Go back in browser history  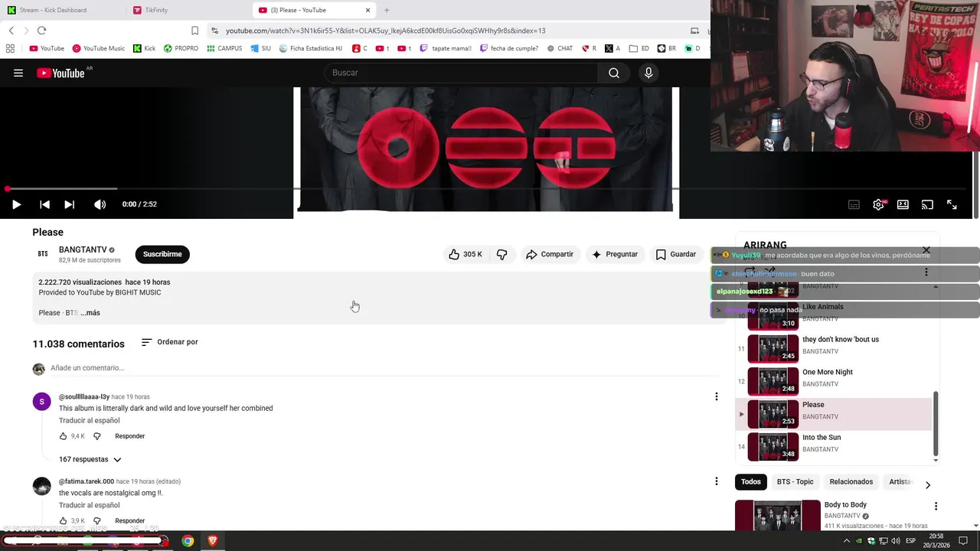11,31
